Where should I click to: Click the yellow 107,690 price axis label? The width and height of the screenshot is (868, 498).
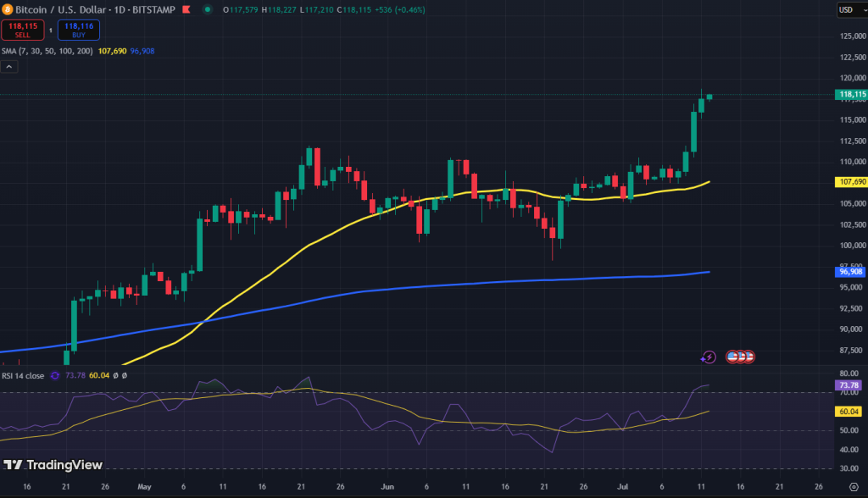(851, 182)
